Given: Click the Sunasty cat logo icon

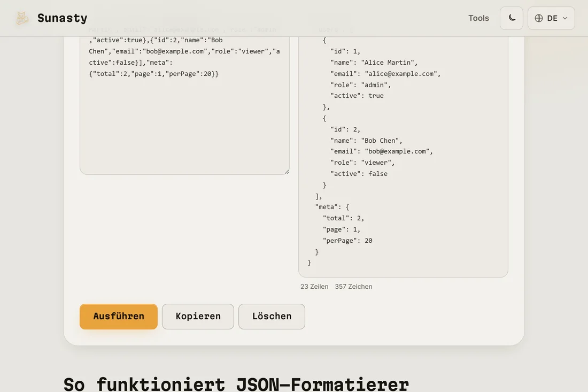Looking at the screenshot, I should (x=22, y=18).
